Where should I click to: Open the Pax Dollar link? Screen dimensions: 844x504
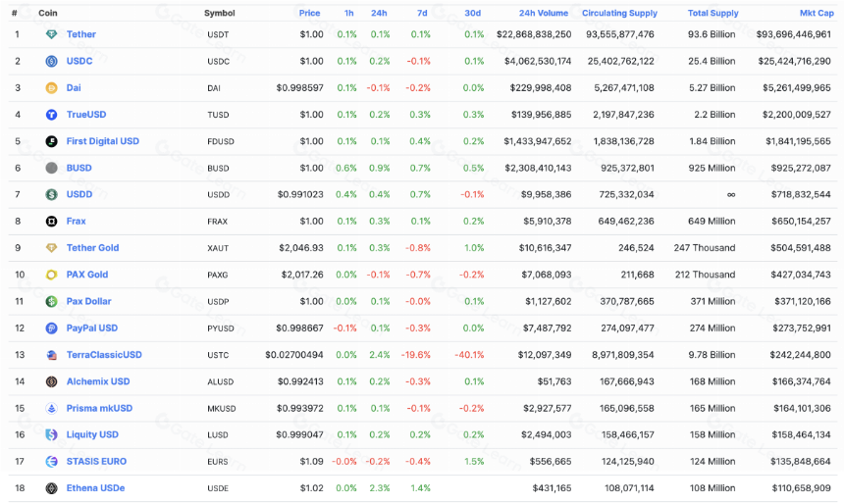click(88, 301)
